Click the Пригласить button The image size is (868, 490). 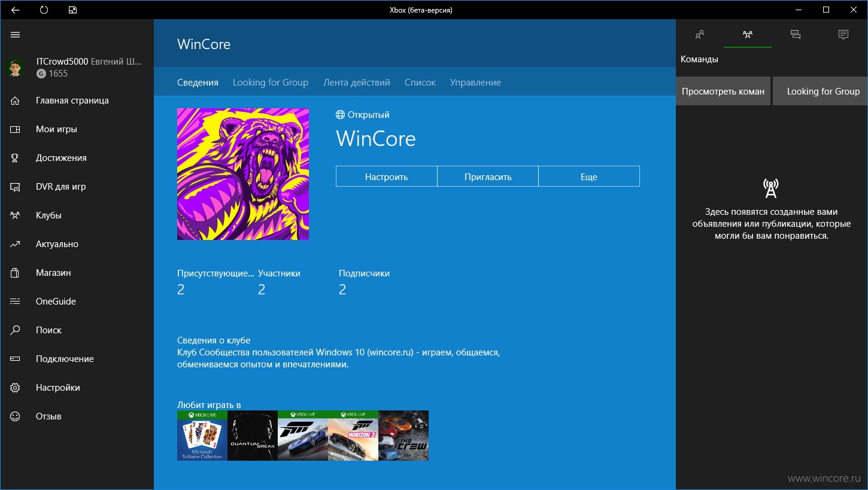pyautogui.click(x=488, y=176)
